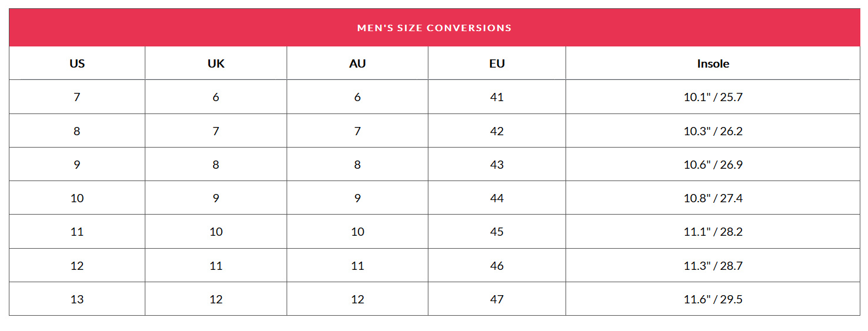Click the AU column header
868x331 pixels.
pos(357,63)
